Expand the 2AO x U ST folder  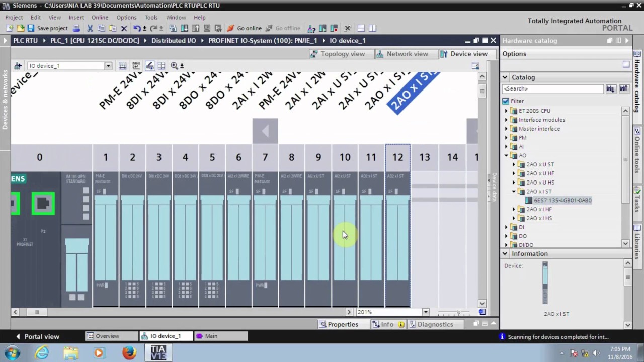point(514,164)
